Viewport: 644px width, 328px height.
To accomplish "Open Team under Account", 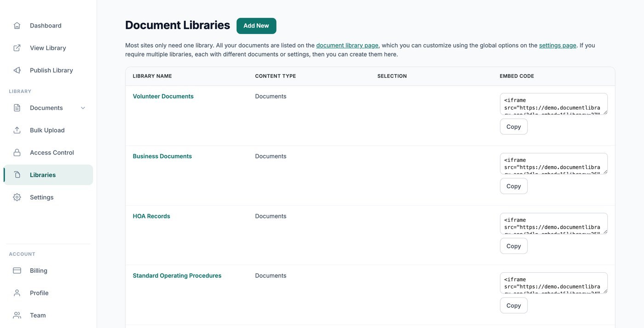I will [48, 315].
